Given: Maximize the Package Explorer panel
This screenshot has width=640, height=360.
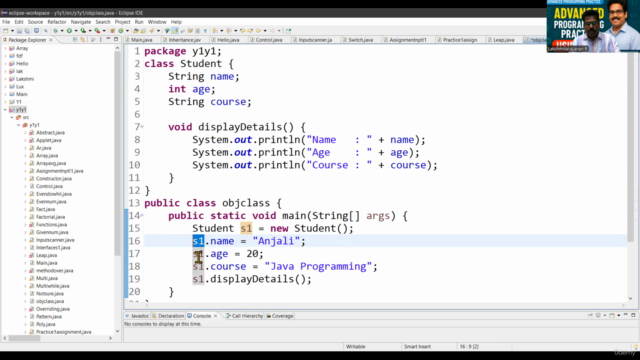Looking at the screenshot, I should coord(116,39).
